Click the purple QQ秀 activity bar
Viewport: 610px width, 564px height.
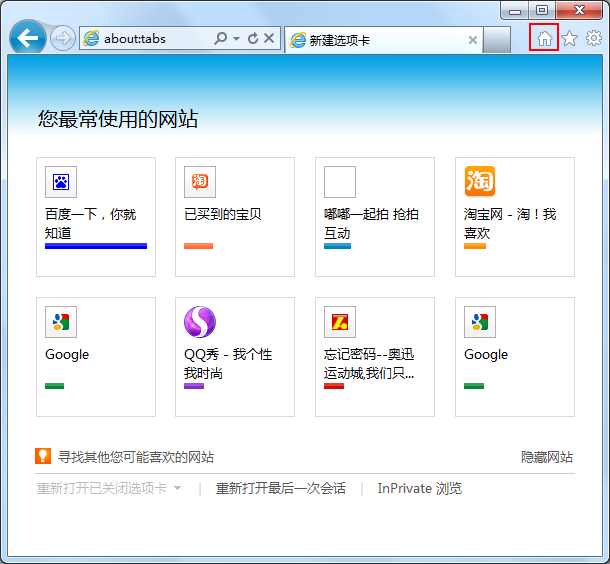(x=194, y=386)
